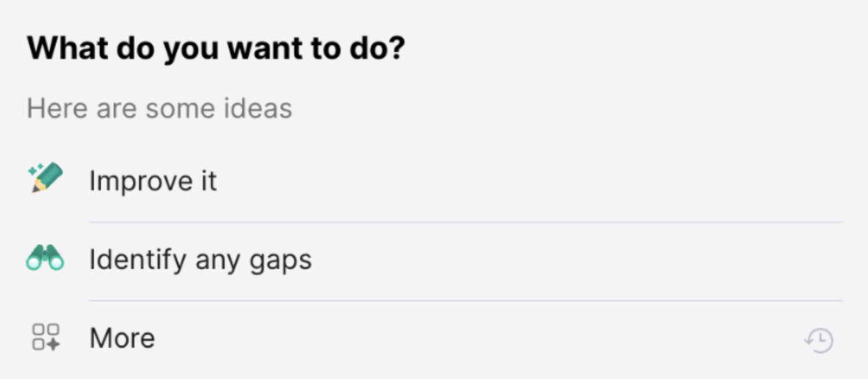The width and height of the screenshot is (868, 379).
Task: Click the "What do you want to do?" heading
Action: point(216,49)
